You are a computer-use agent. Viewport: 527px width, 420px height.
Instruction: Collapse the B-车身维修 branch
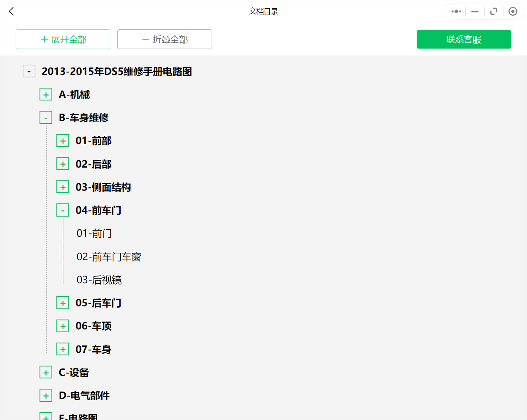[x=46, y=117]
